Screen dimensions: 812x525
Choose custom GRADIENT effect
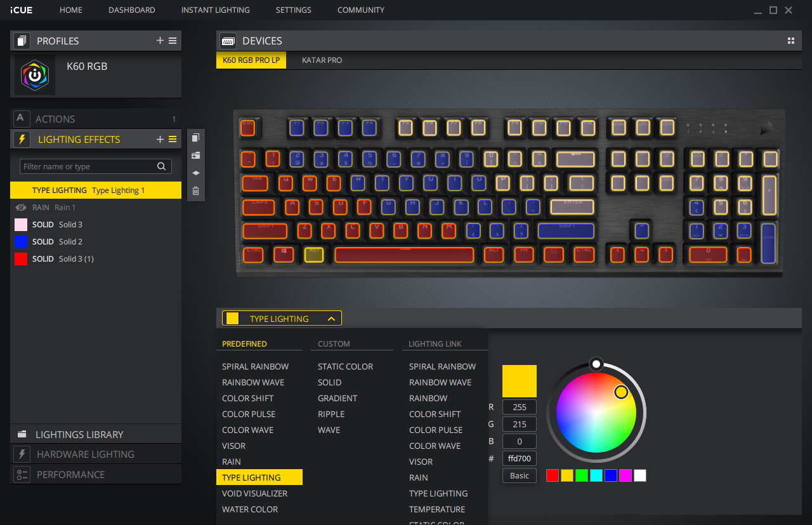337,398
